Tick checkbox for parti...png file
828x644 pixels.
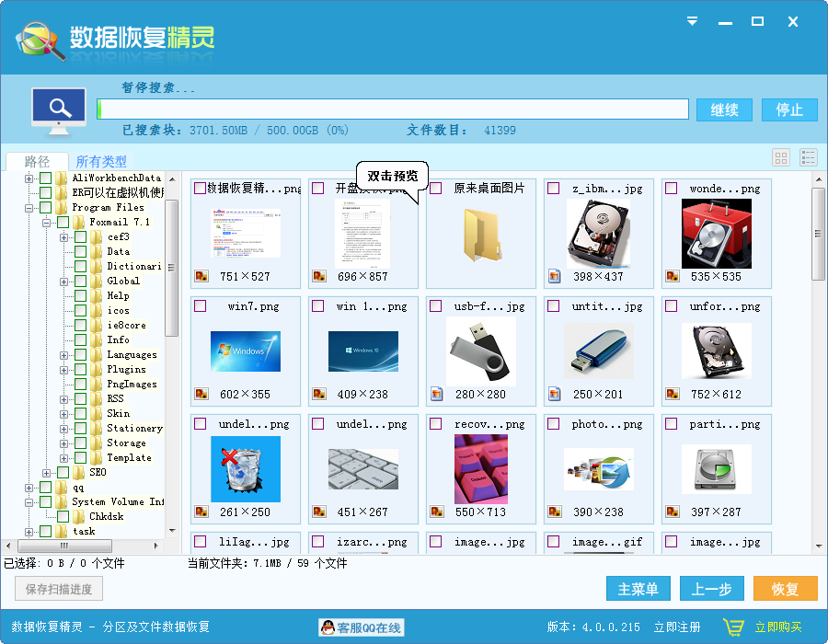point(672,424)
